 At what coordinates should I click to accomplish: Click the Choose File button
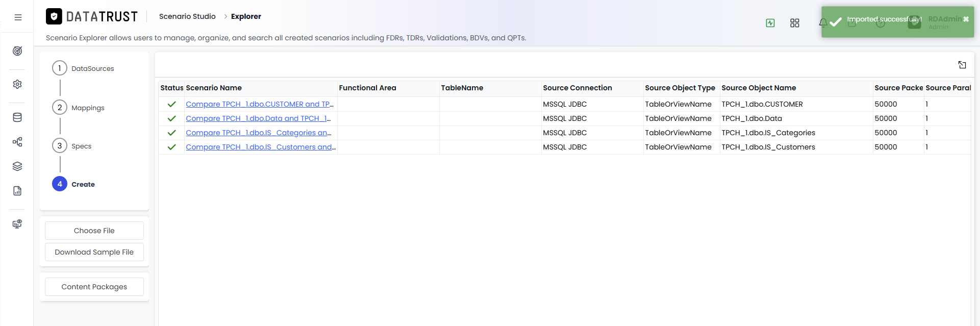click(94, 231)
